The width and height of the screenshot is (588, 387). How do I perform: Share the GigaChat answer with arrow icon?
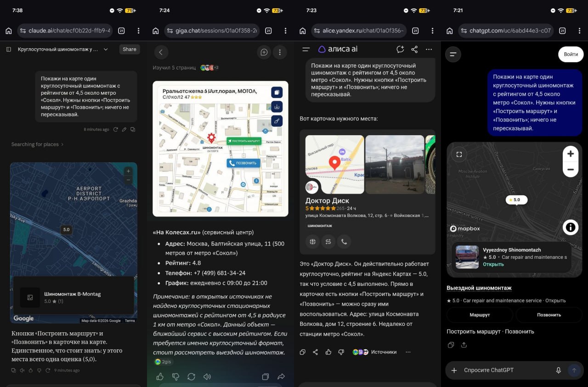point(281,376)
